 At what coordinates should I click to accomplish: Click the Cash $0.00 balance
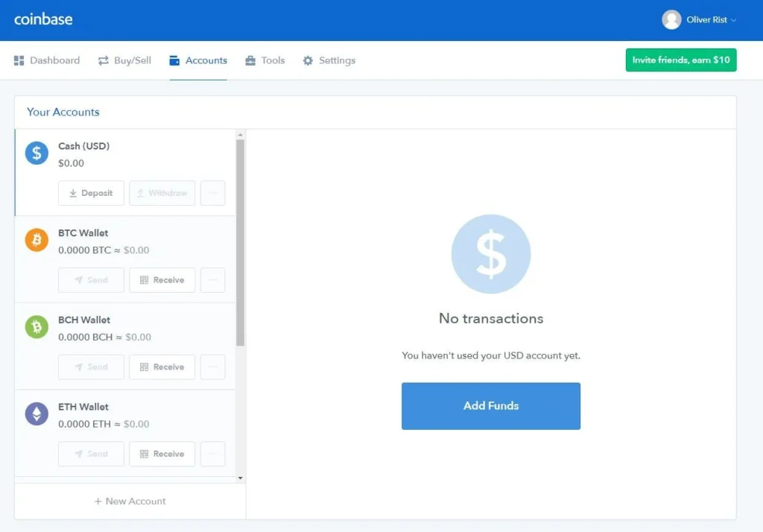71,163
